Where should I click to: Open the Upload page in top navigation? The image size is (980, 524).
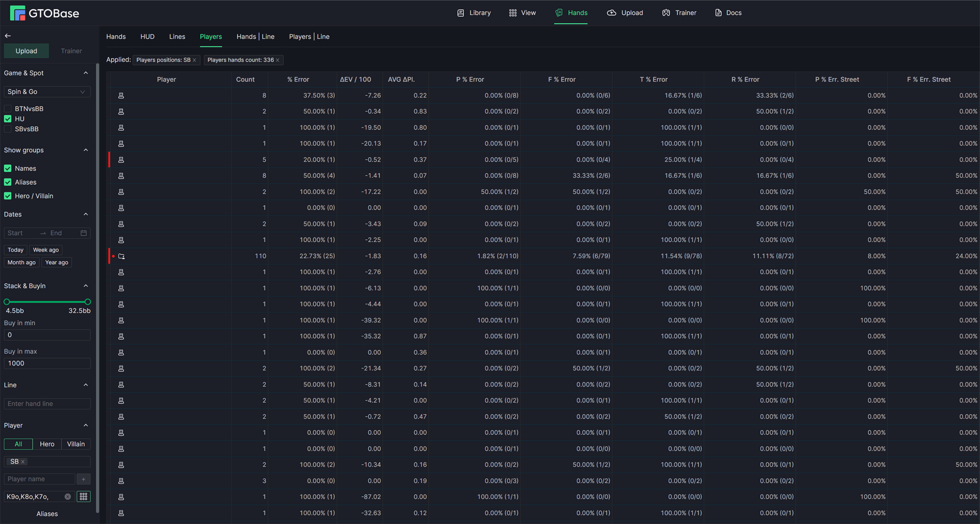click(625, 13)
